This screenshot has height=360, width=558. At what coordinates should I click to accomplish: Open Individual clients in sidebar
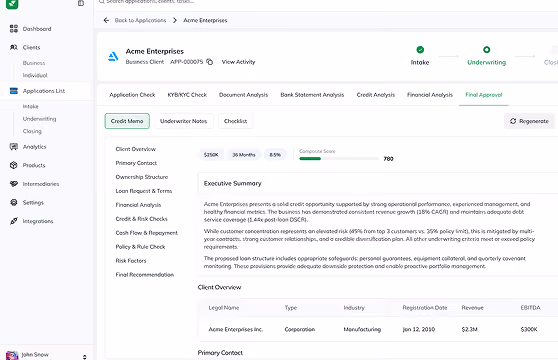35,75
